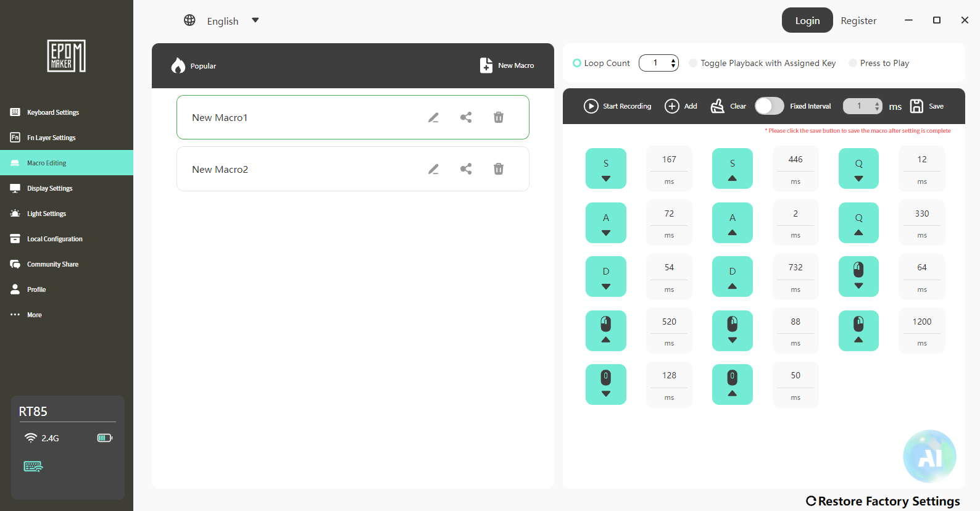Open the English language dropdown
Image resolution: width=980 pixels, height=511 pixels.
tap(255, 20)
